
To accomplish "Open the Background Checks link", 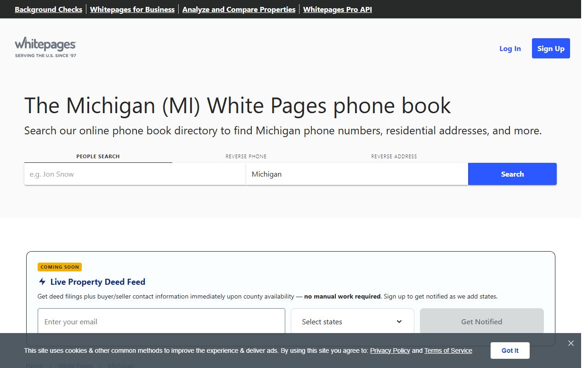I will [x=48, y=9].
